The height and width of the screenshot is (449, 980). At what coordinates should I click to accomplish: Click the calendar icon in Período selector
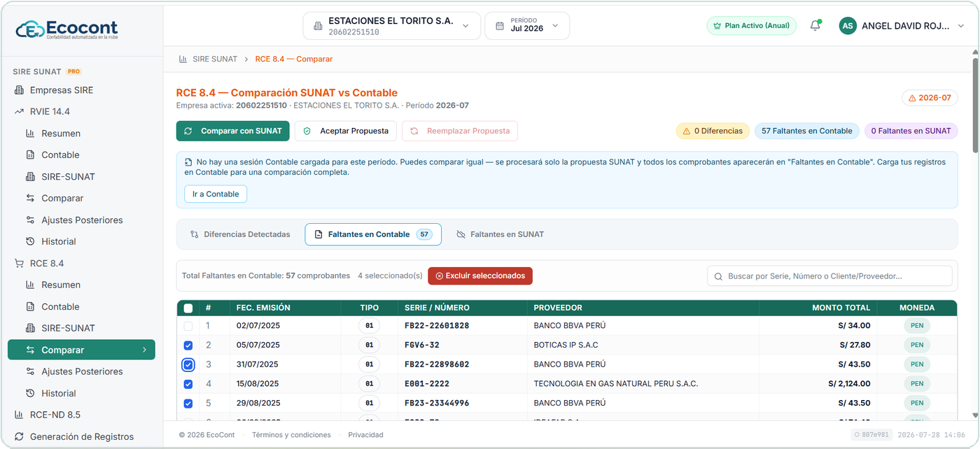(x=500, y=26)
